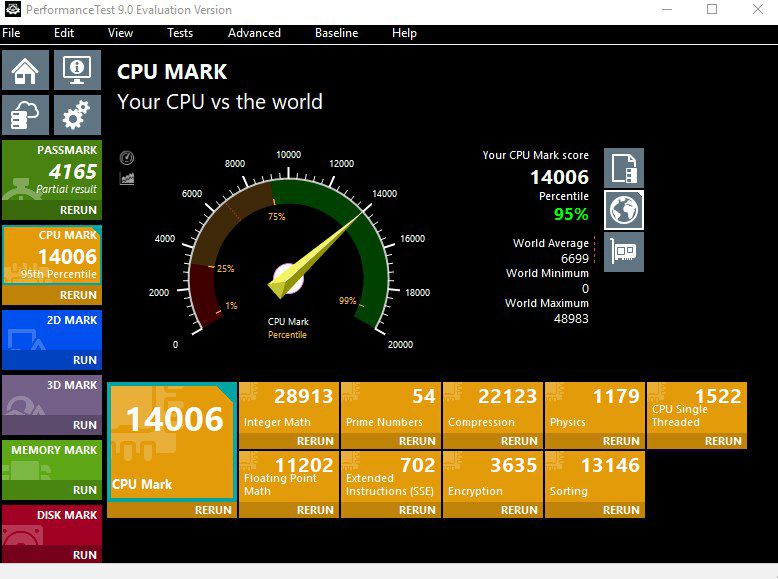Screen dimensions: 778x579
Task: Select the world globe comparison icon
Action: [624, 210]
